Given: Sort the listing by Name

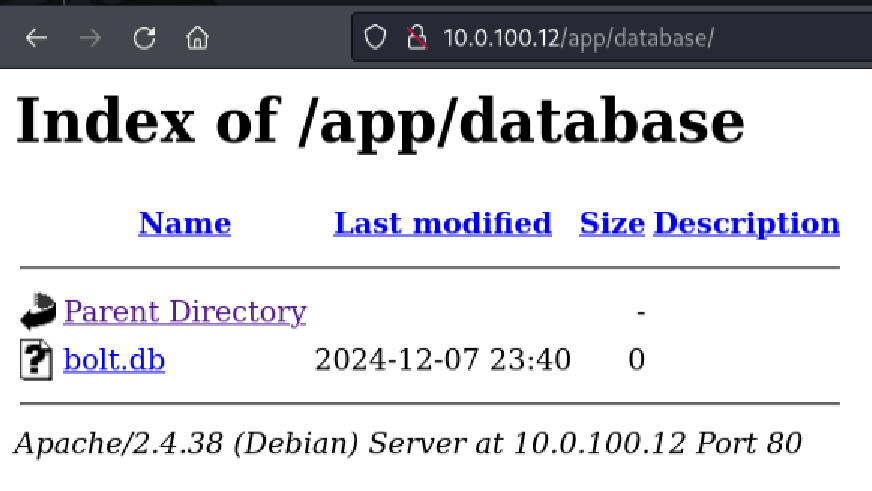Looking at the screenshot, I should [184, 223].
